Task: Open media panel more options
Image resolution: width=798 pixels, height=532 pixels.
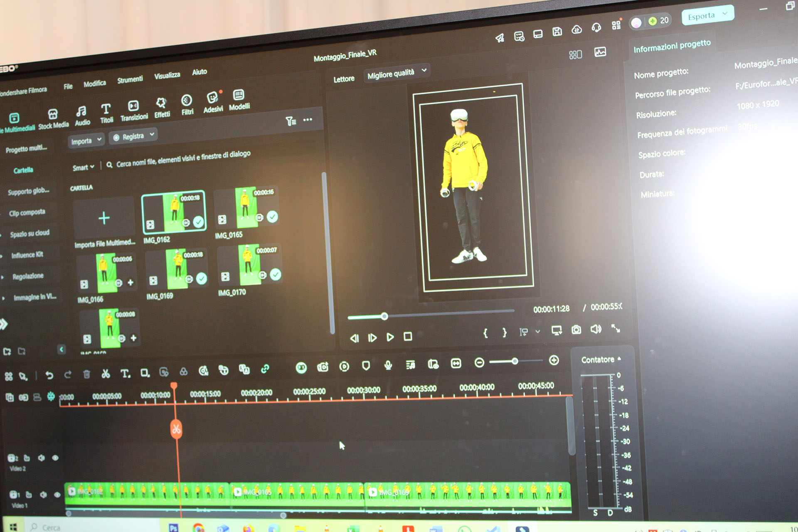Action: tap(308, 120)
